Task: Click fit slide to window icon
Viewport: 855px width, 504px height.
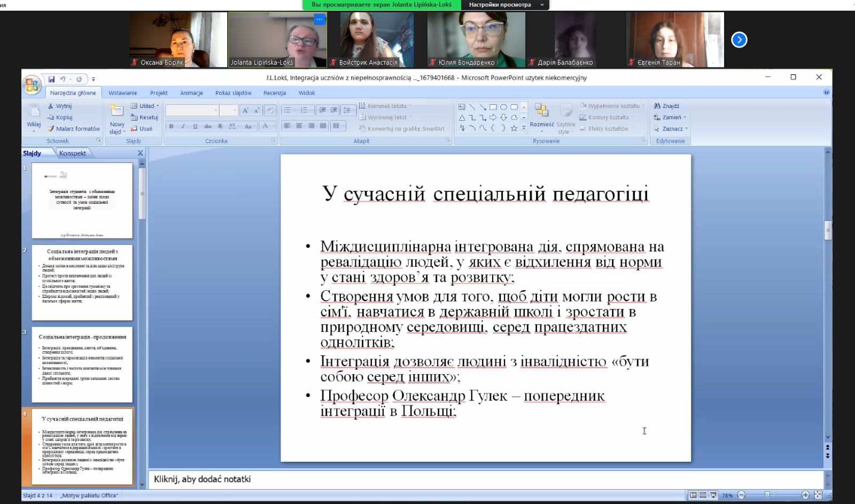Action: pyautogui.click(x=818, y=495)
